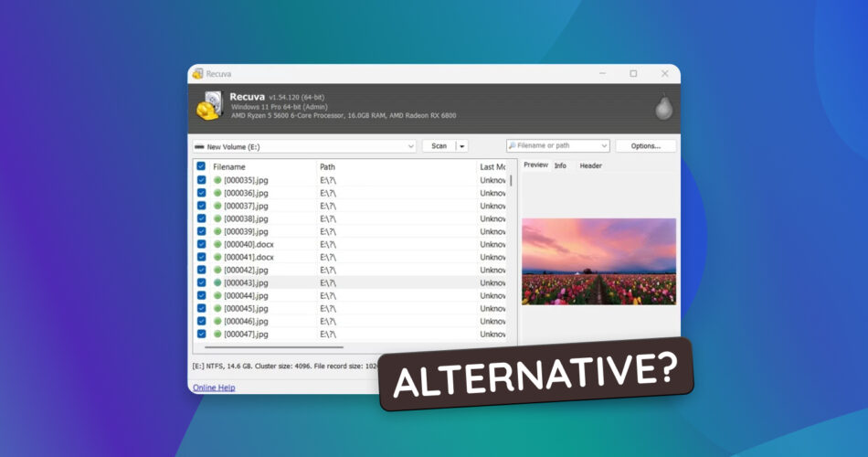Click the Piriform pear logo icon
Viewport: 868px width, 457px height.
[x=663, y=108]
